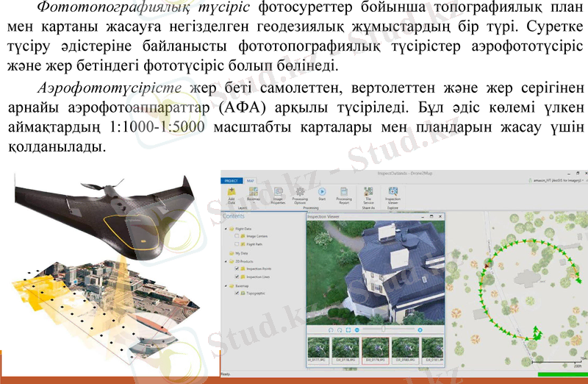
Task: Open Processing Options gear icon
Action: click(300, 191)
